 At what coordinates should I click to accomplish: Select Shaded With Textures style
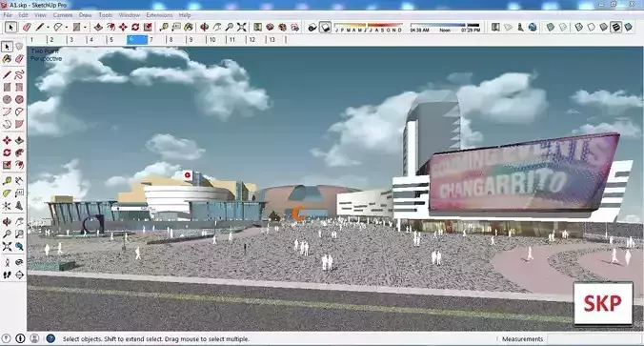615,27
